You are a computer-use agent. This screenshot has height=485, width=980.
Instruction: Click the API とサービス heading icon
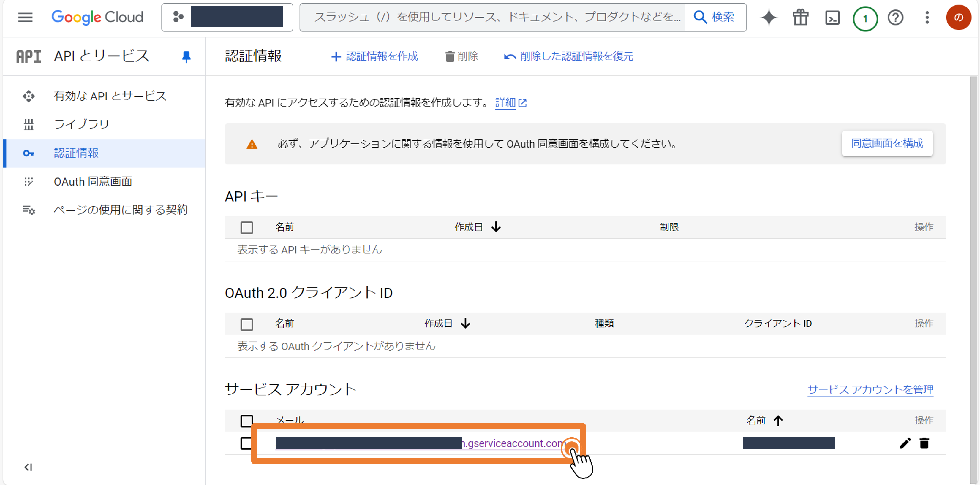pyautogui.click(x=29, y=57)
